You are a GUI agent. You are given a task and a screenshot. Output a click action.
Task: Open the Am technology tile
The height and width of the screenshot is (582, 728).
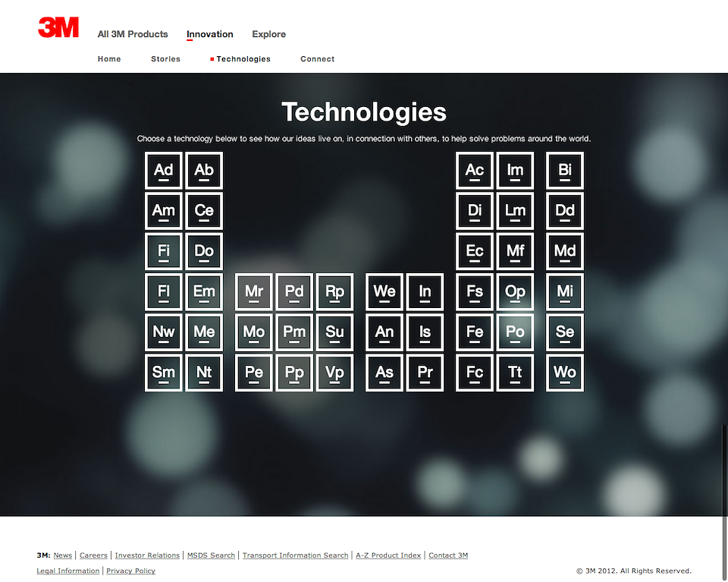coord(164,211)
